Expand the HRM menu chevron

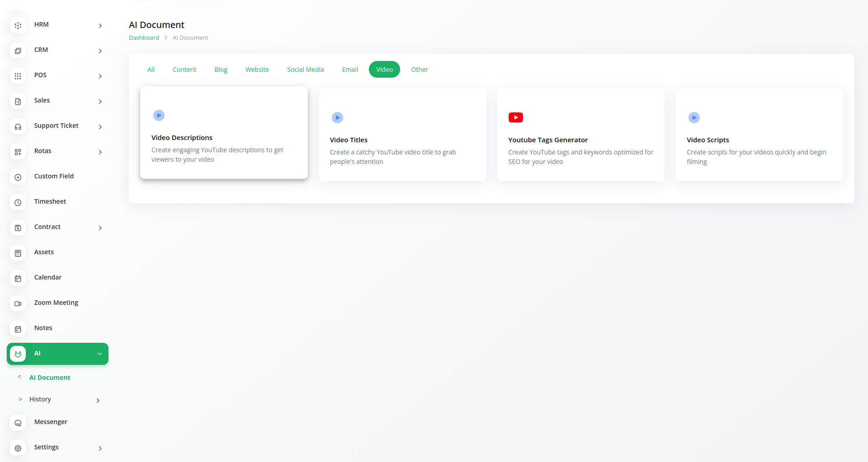100,26
